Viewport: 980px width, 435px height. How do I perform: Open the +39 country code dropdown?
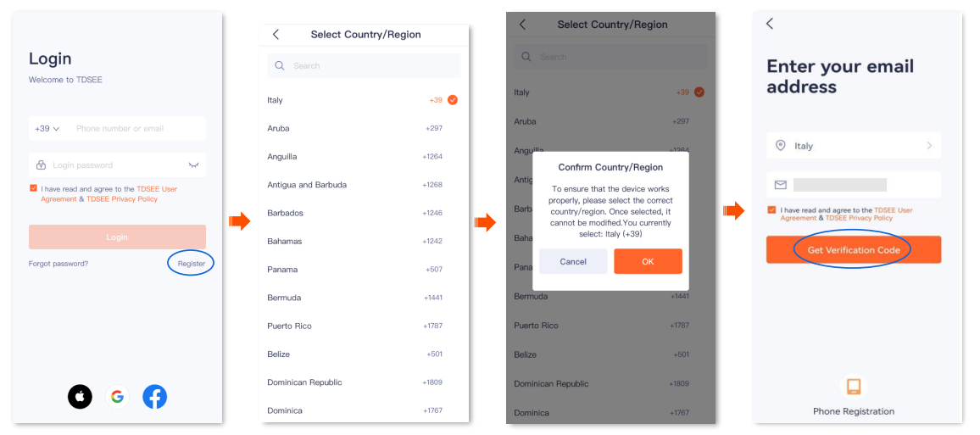(47, 129)
